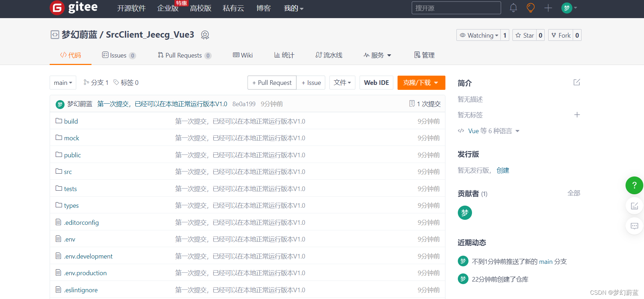View 标签 0 tags

click(x=126, y=82)
